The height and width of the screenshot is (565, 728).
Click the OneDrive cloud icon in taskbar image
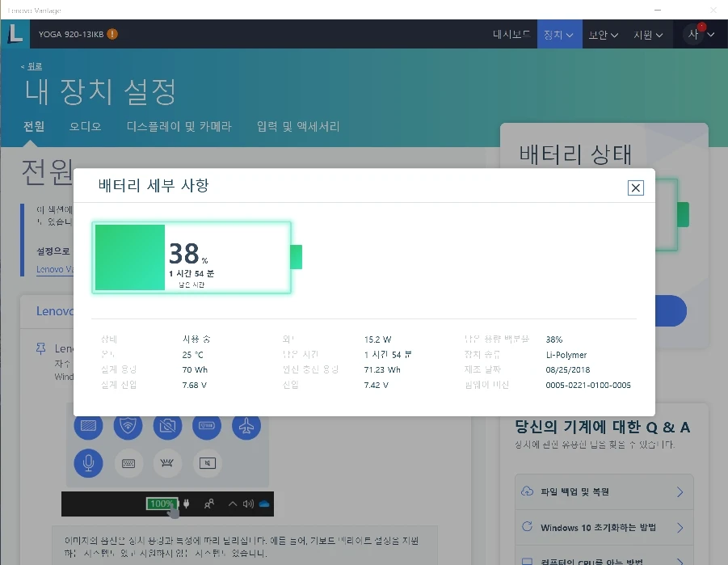[x=264, y=504]
